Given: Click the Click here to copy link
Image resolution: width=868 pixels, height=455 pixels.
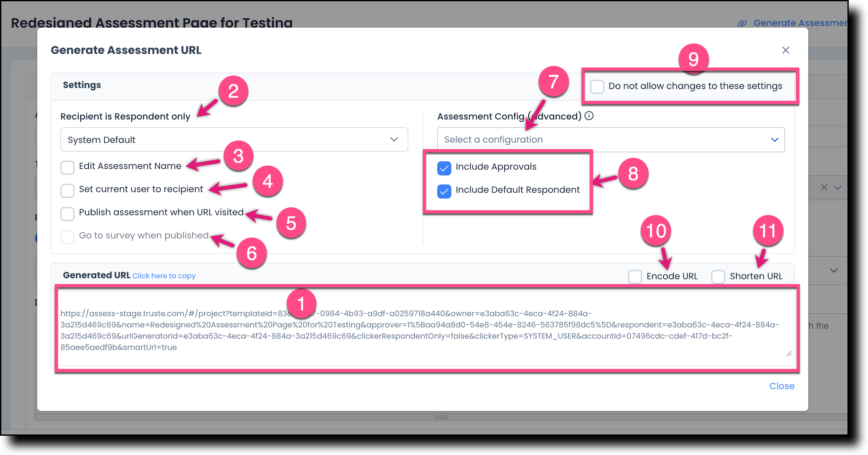Looking at the screenshot, I should coord(164,276).
